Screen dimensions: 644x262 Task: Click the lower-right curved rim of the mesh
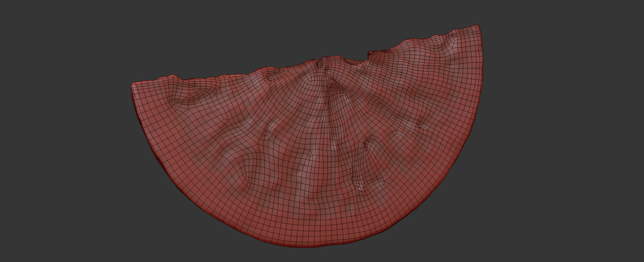click(x=440, y=188)
